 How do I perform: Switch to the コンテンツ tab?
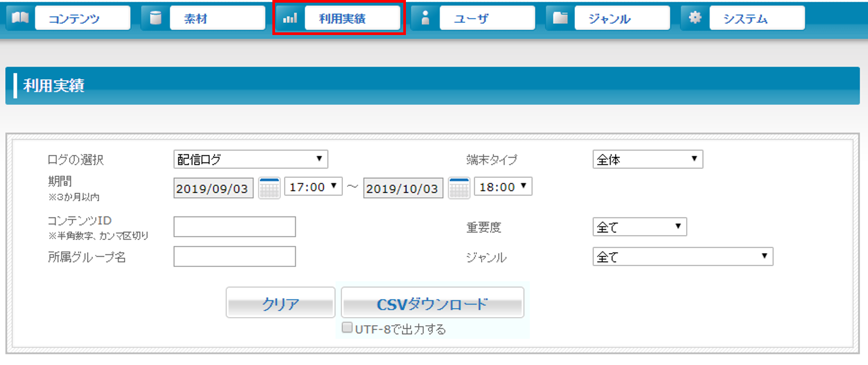click(x=82, y=18)
